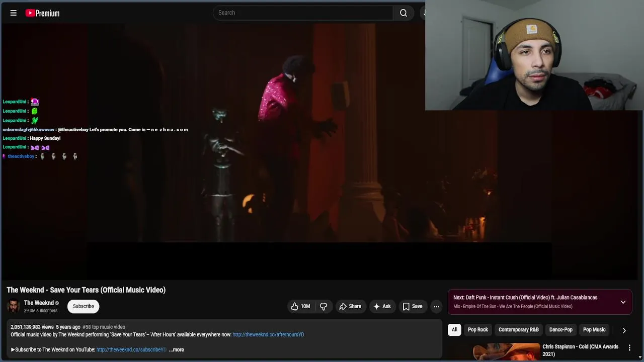Click theactiveboy chat username

[x=21, y=156]
